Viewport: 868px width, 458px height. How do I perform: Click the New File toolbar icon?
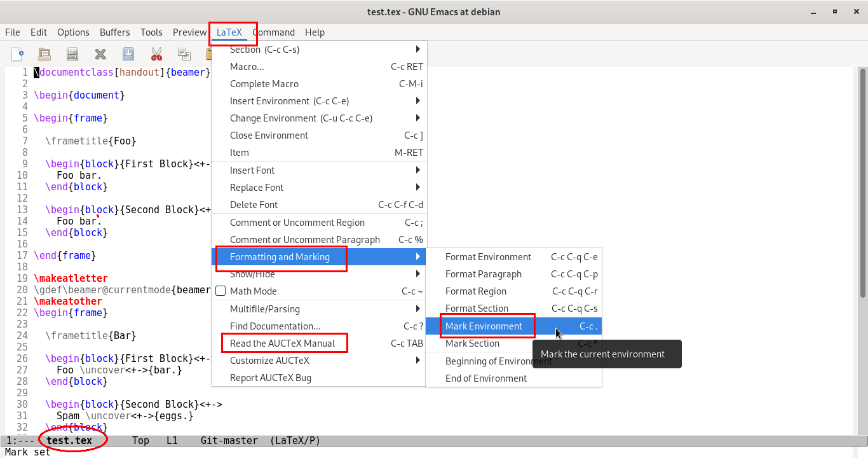click(17, 54)
